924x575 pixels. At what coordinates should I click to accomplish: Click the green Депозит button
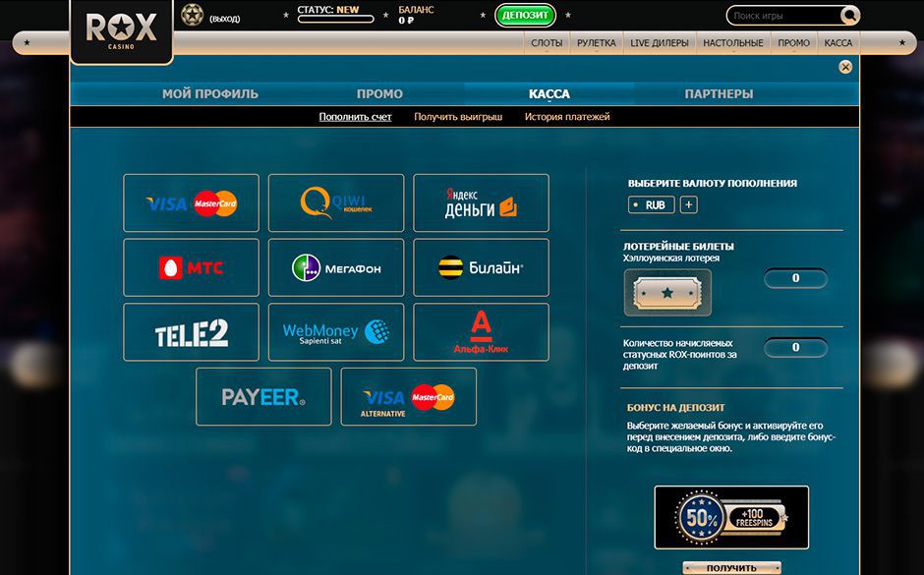[x=525, y=16]
